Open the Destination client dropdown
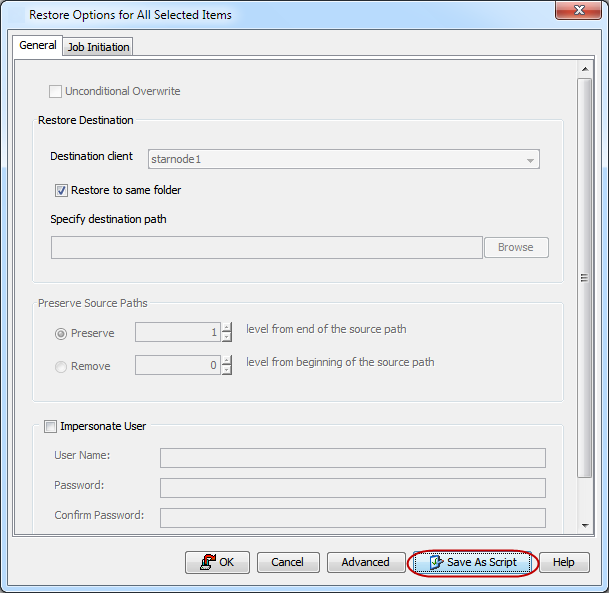The width and height of the screenshot is (609, 593). [529, 159]
